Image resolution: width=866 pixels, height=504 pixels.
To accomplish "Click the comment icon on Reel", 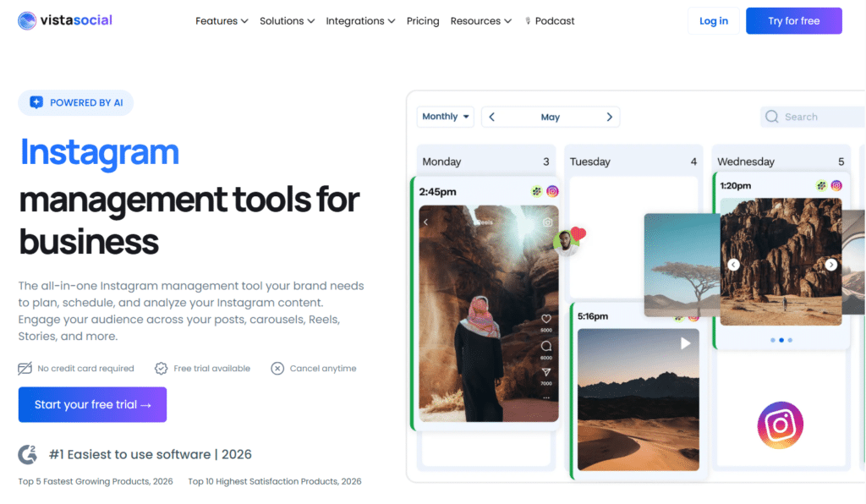I will pos(546,346).
